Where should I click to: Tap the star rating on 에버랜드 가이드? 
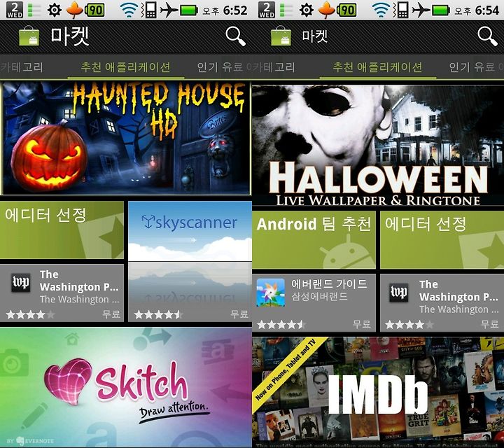tap(281, 325)
